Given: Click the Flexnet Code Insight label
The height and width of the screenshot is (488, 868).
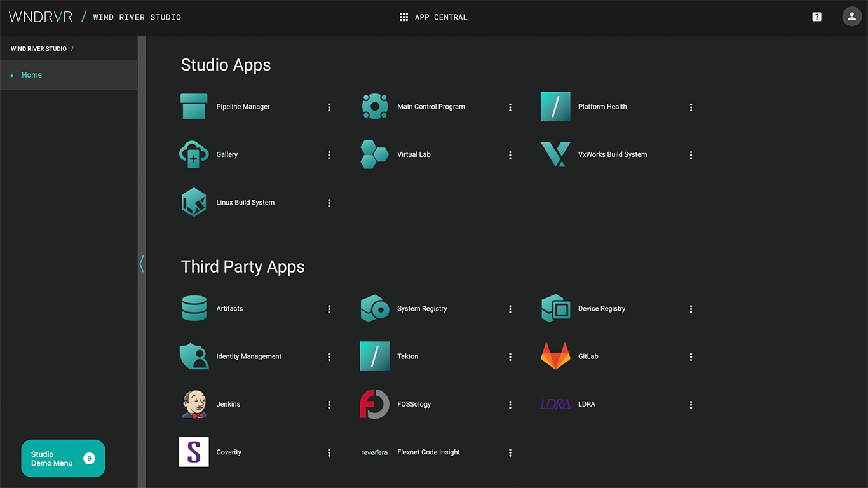Looking at the screenshot, I should pos(428,452).
